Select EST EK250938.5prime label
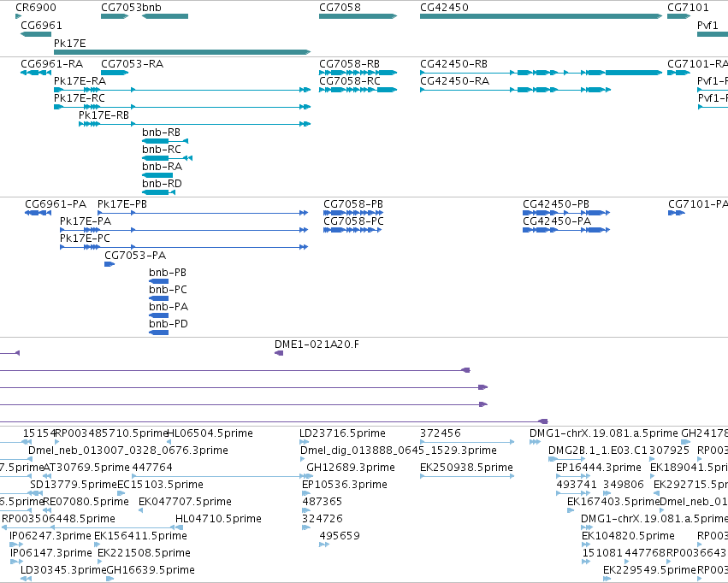728x583 pixels. tap(466, 468)
